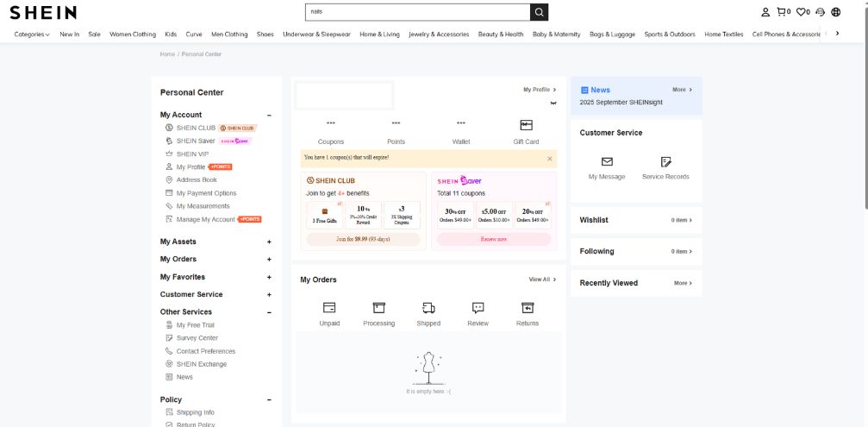Open the globe language selector icon
The width and height of the screenshot is (868, 427).
tap(835, 12)
